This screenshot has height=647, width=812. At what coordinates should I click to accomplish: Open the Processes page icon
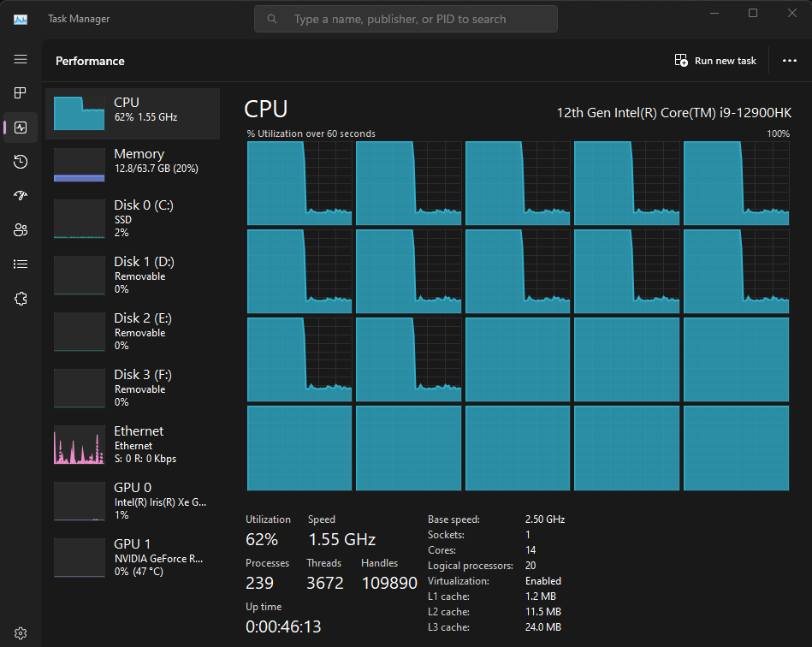pyautogui.click(x=21, y=93)
